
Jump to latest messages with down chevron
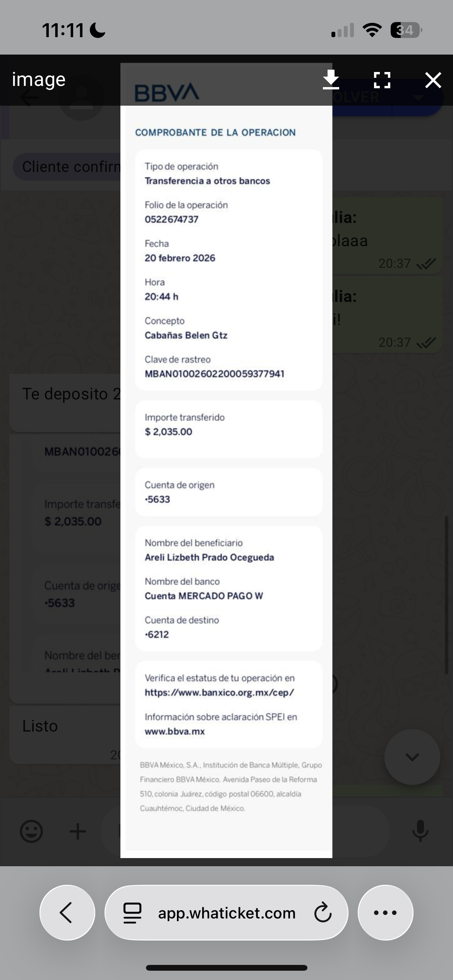click(412, 757)
